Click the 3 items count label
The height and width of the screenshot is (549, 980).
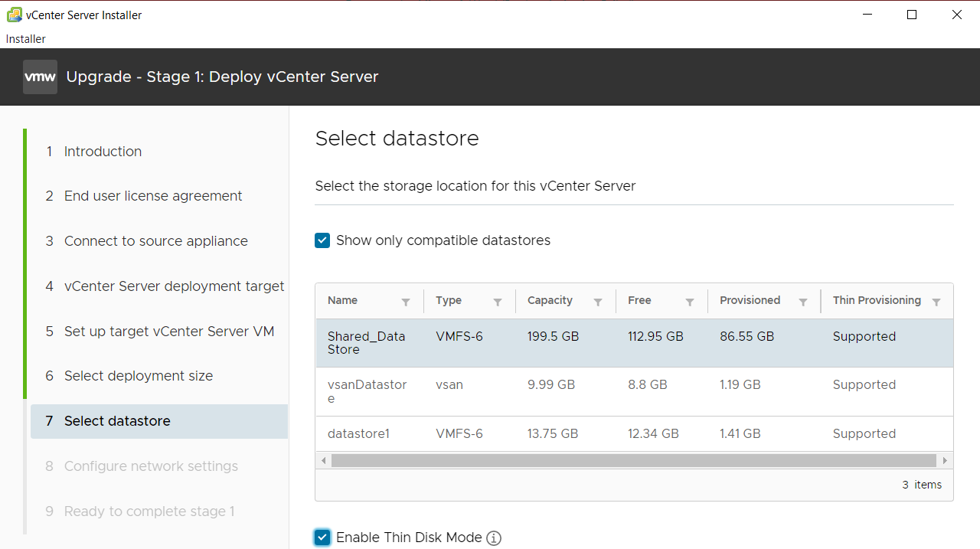922,485
